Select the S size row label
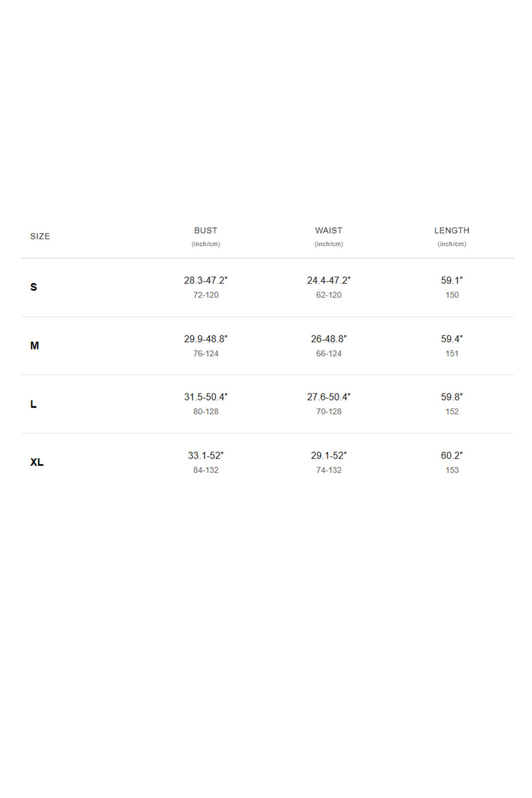 point(34,287)
